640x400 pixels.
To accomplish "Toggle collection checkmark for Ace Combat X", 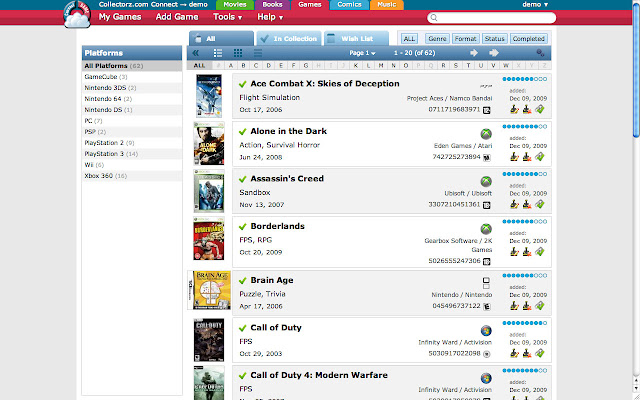I will click(x=242, y=84).
